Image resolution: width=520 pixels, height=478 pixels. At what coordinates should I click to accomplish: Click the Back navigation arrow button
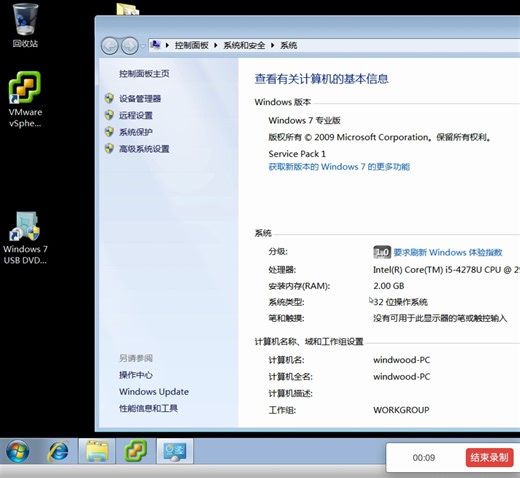110,46
